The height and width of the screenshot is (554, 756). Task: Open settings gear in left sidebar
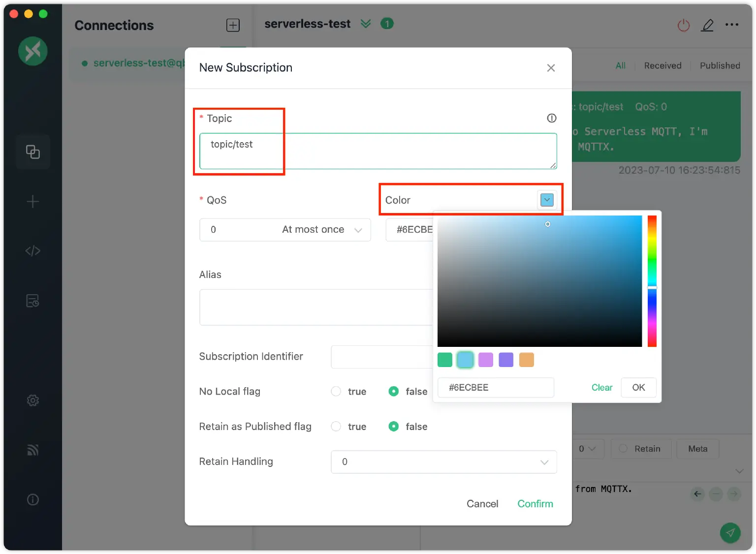[32, 400]
